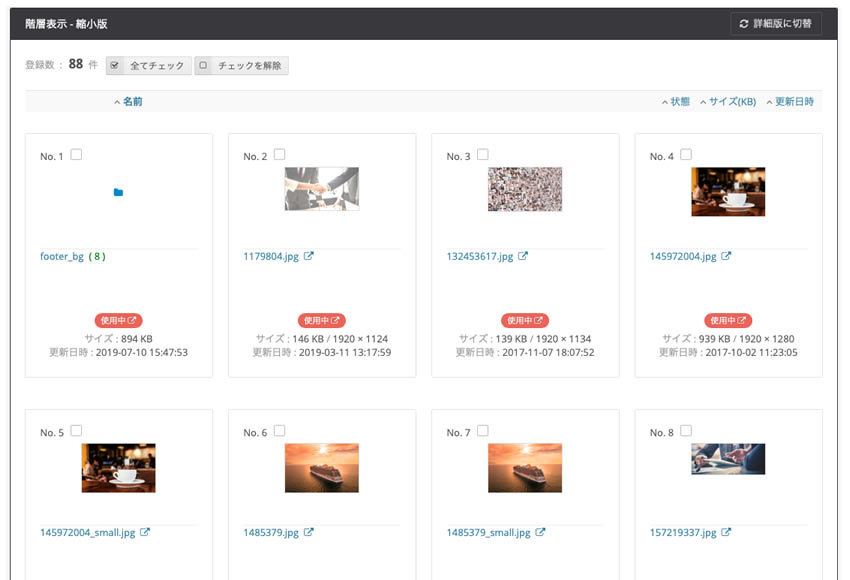The width and height of the screenshot is (850, 580).
Task: Sort by 状態 column header
Action: coord(675,101)
